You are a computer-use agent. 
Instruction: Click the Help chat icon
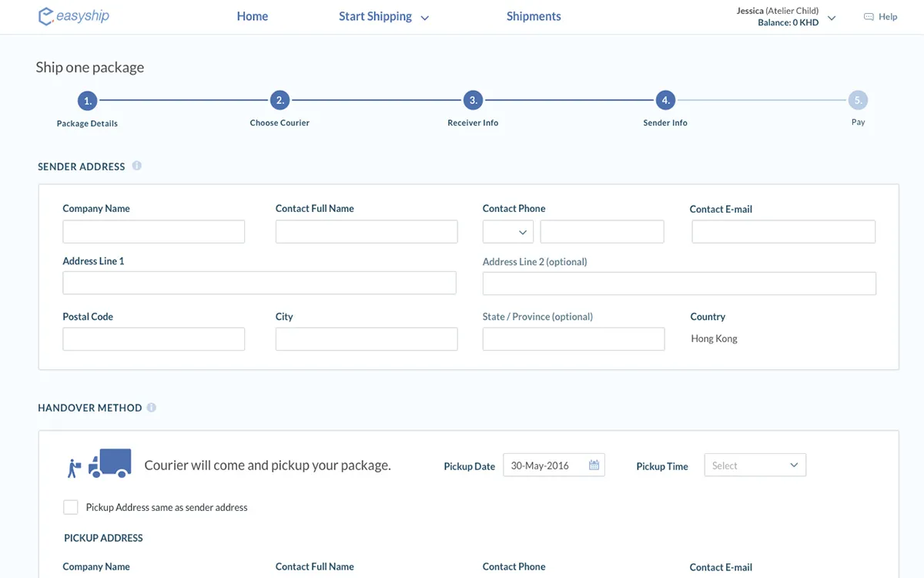click(869, 17)
